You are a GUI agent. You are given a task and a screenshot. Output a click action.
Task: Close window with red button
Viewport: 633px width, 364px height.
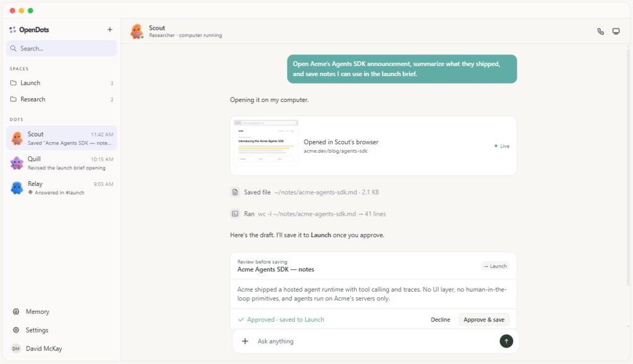[x=12, y=11]
